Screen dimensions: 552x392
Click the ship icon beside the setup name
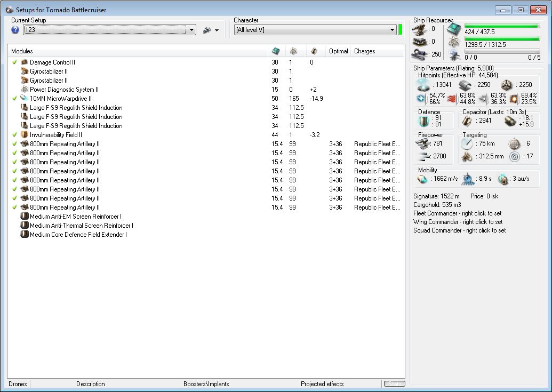click(207, 30)
